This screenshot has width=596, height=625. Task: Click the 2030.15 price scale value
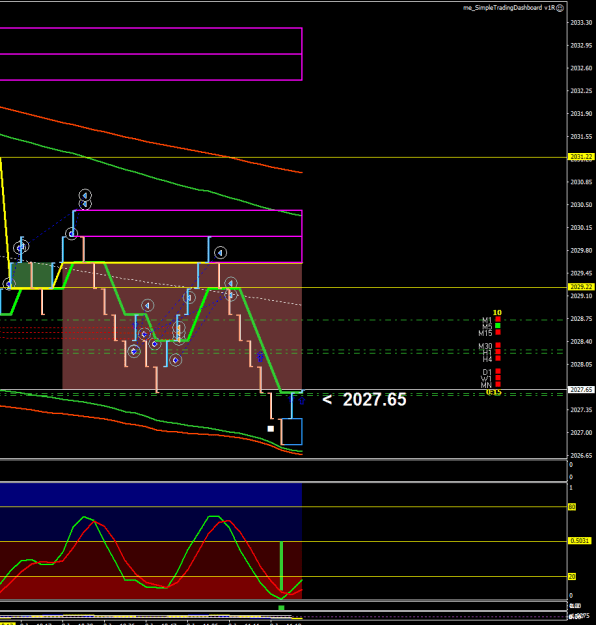click(581, 228)
